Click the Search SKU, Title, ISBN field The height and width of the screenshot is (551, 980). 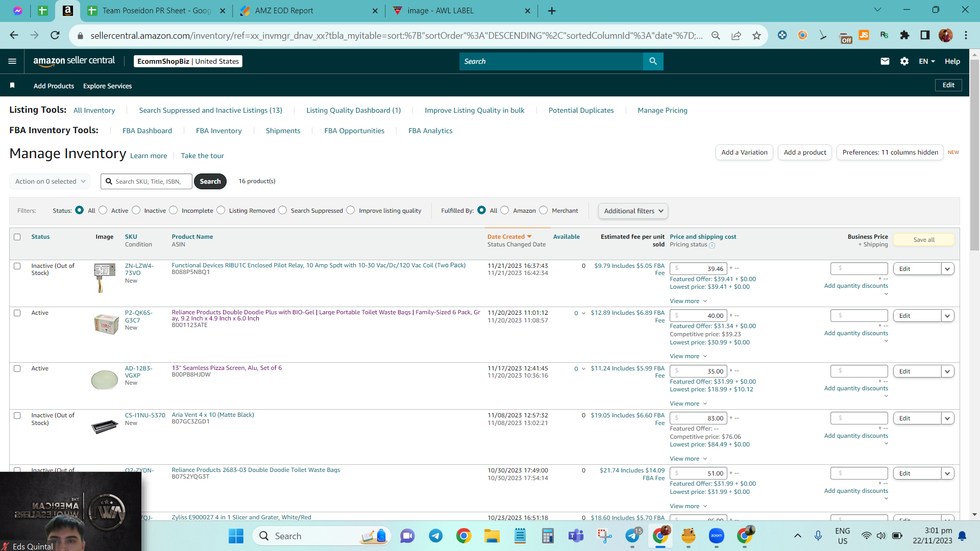(146, 181)
